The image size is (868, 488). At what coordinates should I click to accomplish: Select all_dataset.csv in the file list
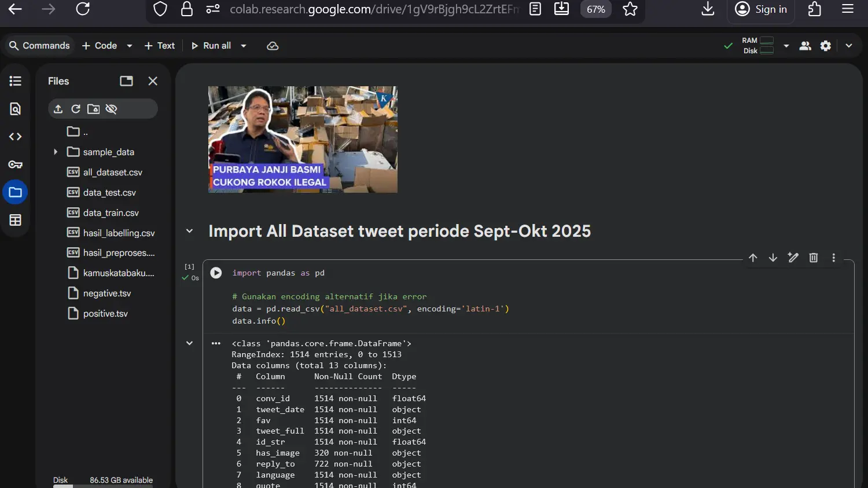point(112,172)
